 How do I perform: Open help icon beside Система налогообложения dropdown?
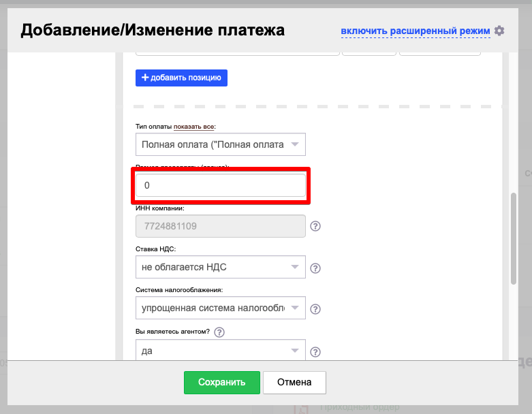point(315,309)
